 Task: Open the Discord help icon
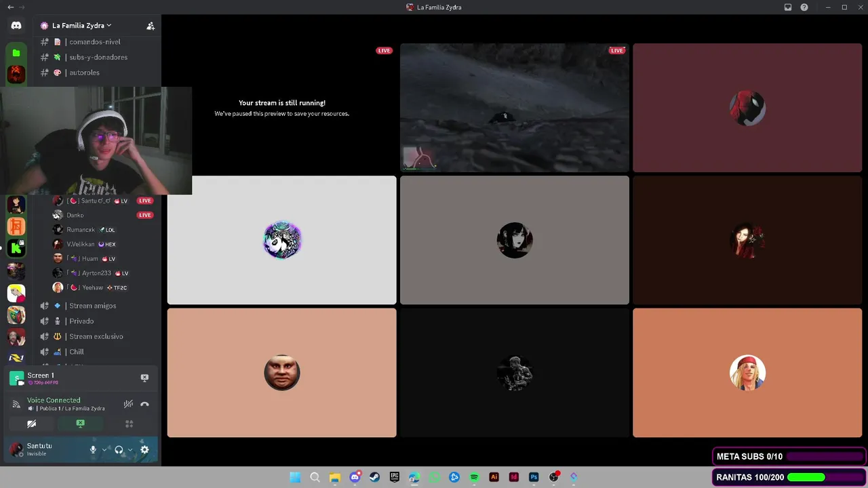click(804, 7)
